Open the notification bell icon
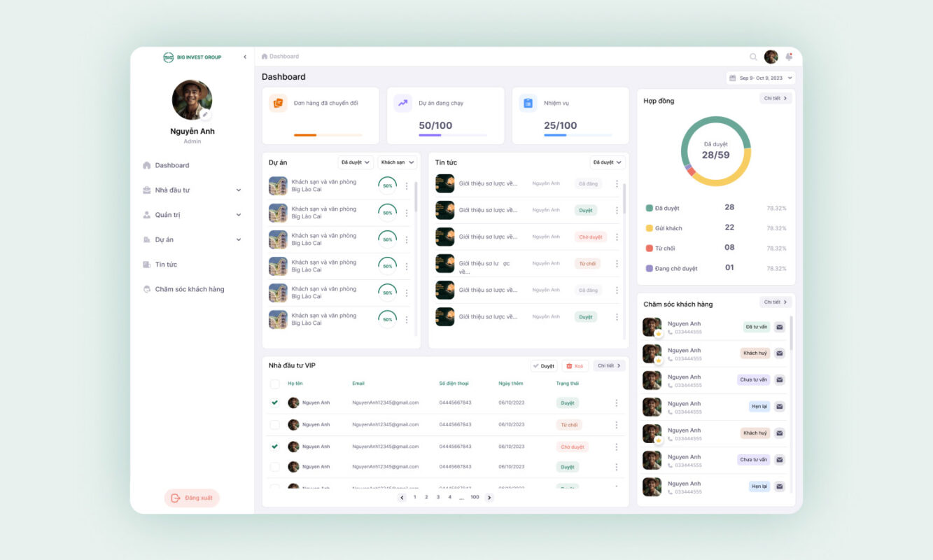Screen dimensions: 933x560 [789, 57]
